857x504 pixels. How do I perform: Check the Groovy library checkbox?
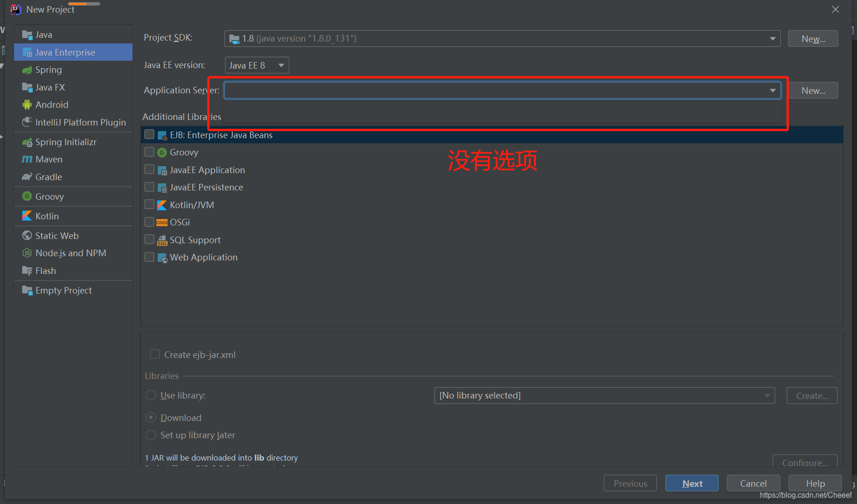(x=149, y=152)
